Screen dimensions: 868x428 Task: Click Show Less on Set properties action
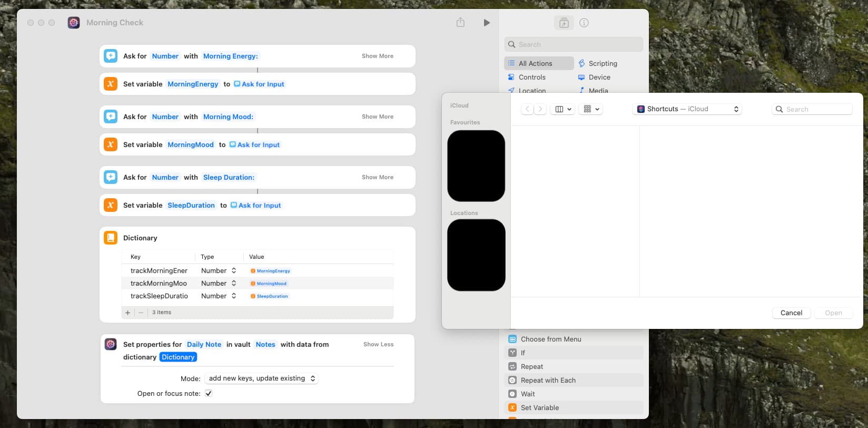tap(378, 344)
